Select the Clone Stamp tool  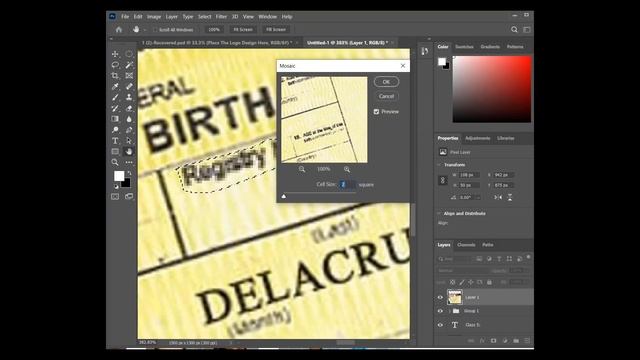click(129, 97)
